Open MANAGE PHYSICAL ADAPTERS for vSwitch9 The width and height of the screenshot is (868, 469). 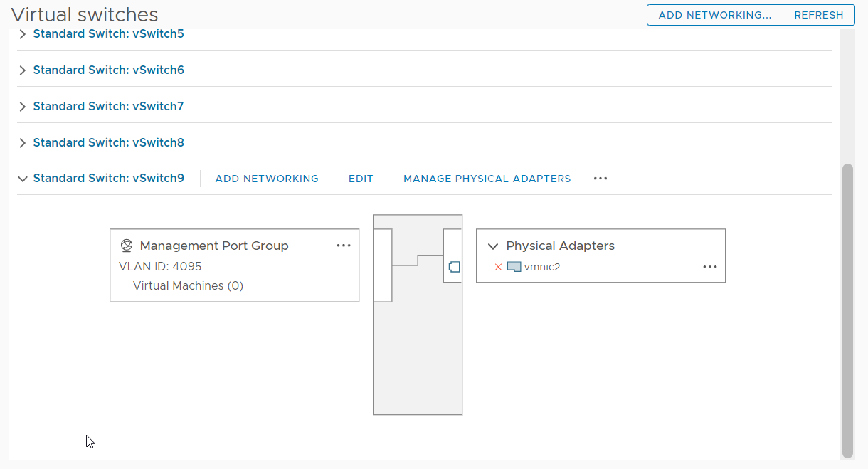point(487,179)
